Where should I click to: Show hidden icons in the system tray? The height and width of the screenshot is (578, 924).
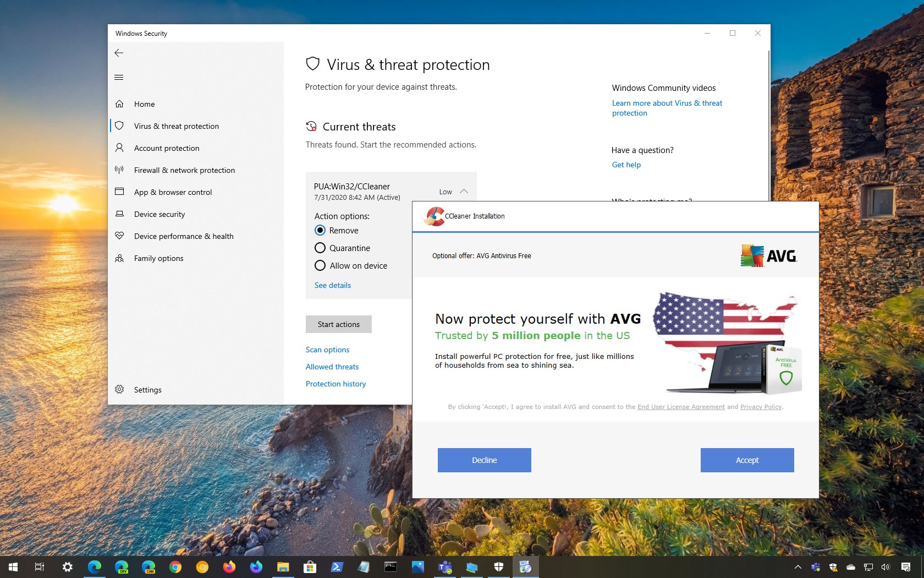(798, 567)
